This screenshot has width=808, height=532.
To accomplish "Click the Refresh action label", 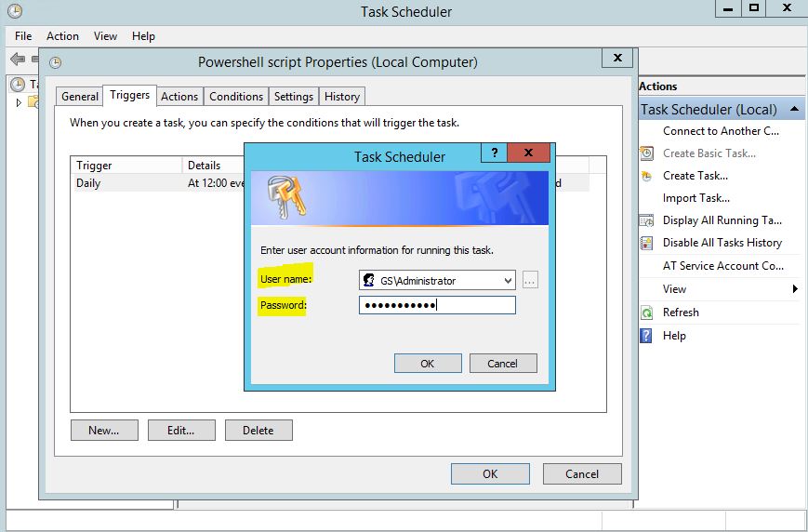I will click(681, 313).
